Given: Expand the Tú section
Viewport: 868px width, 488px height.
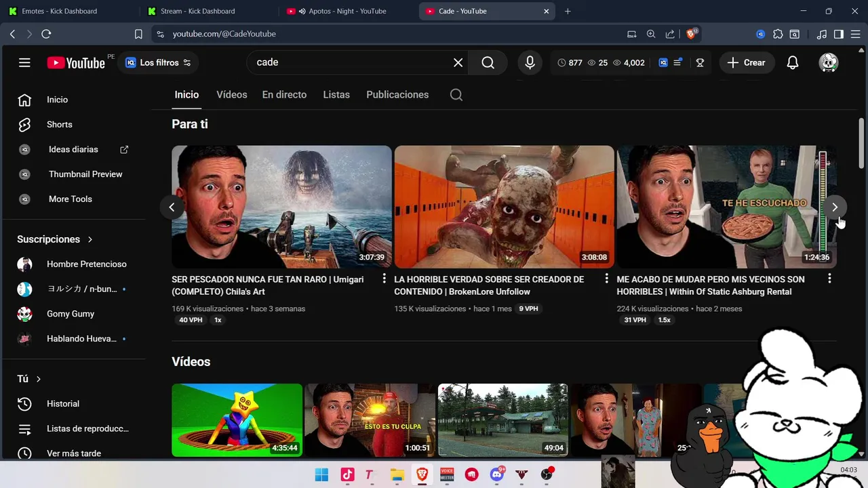Looking at the screenshot, I should coord(29,379).
